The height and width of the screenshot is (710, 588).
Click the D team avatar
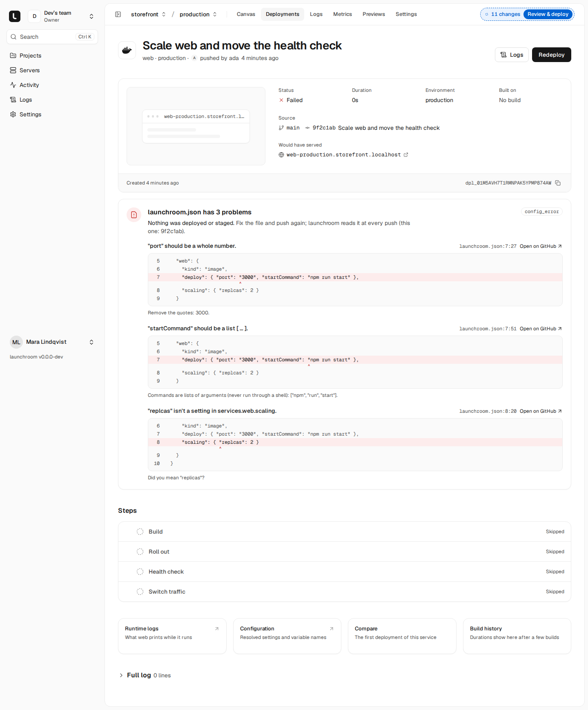click(35, 16)
